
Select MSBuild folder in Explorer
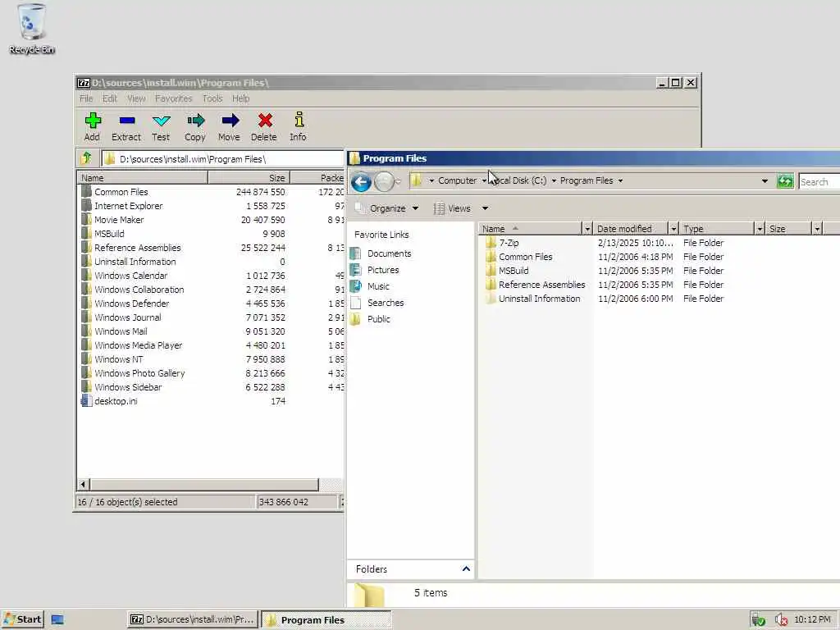[x=514, y=271]
